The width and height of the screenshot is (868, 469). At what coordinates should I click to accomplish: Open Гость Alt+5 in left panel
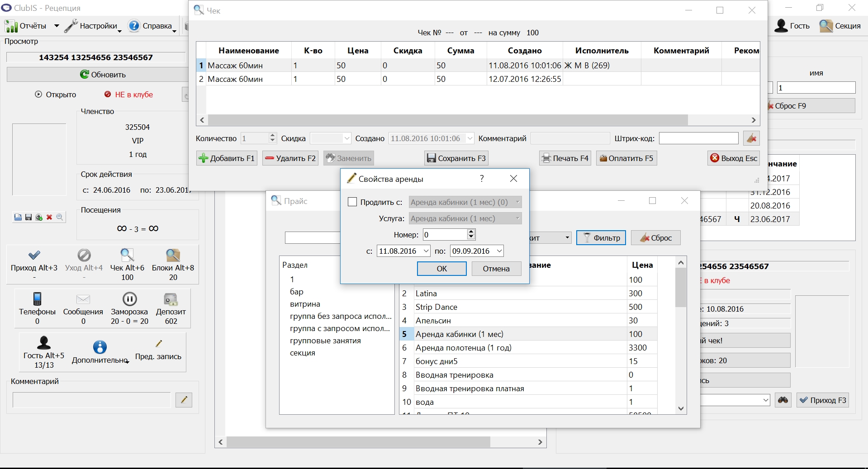point(44,352)
